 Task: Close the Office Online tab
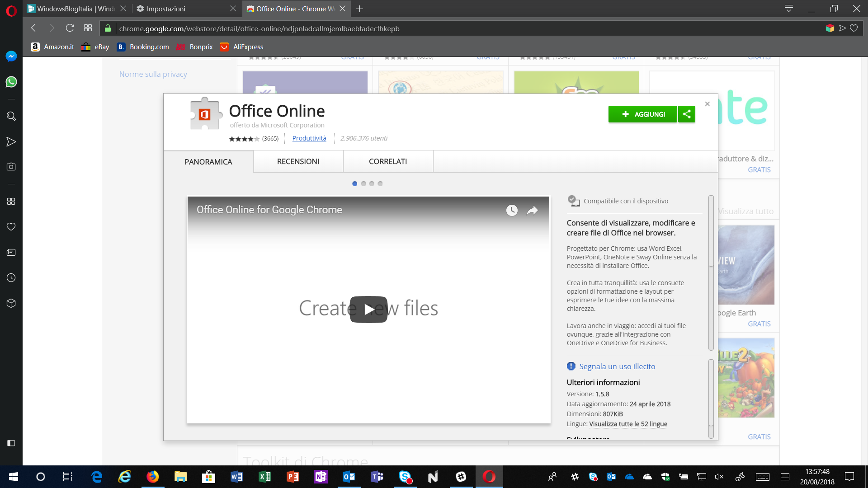pyautogui.click(x=342, y=9)
